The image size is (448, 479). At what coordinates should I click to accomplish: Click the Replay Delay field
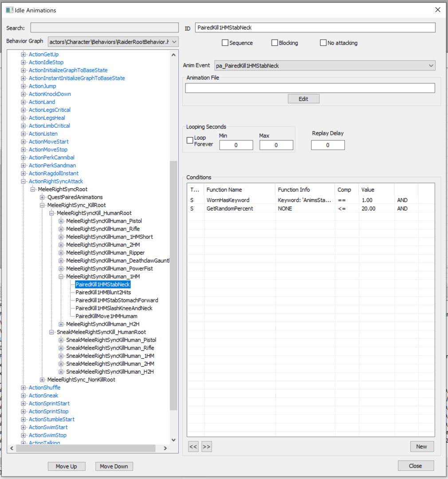coord(328,145)
